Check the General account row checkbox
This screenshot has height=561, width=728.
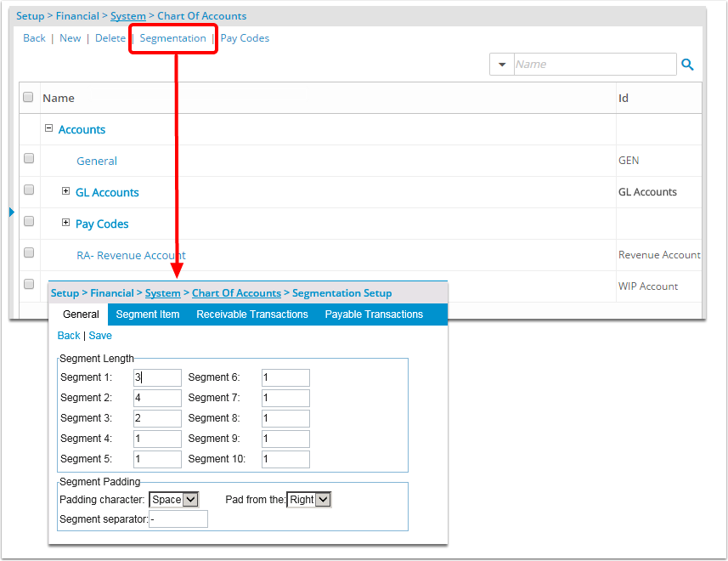click(x=29, y=159)
